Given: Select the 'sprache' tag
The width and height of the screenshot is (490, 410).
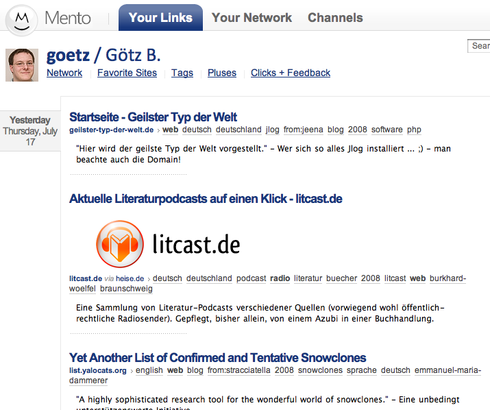Looking at the screenshot, I should [361, 370].
